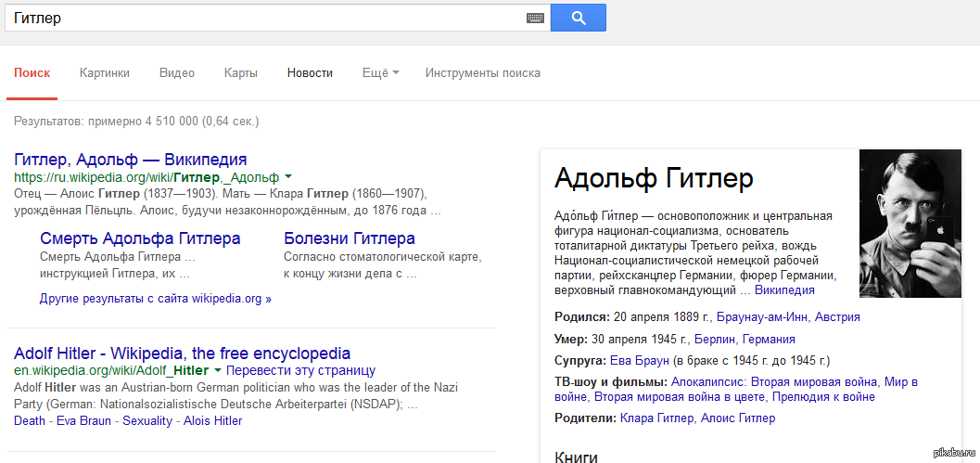Open the Болезни Гитлера sitelink
This screenshot has height=463, width=980.
pos(350,239)
